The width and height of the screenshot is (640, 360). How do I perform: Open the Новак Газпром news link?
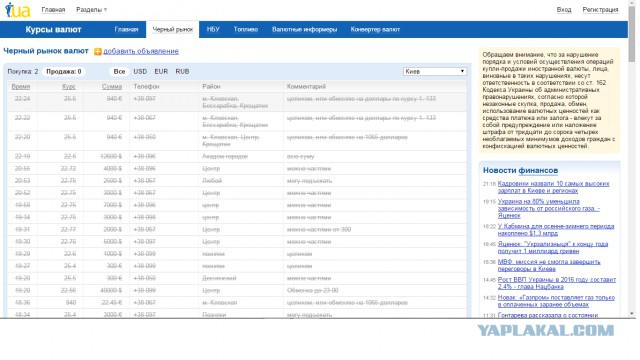pos(556,301)
